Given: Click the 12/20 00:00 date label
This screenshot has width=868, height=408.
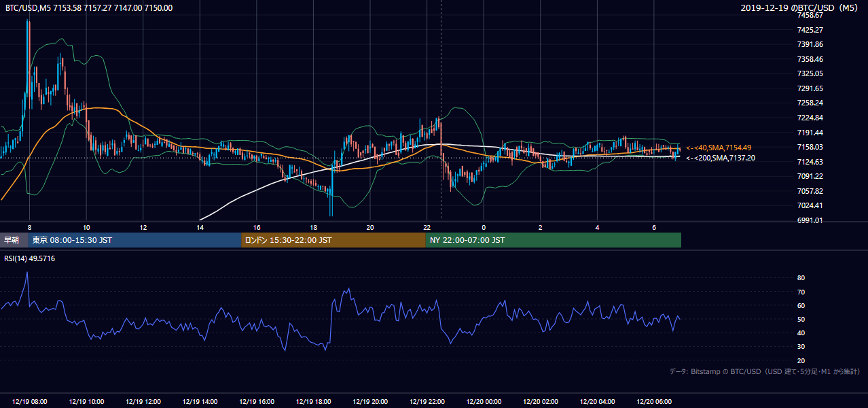Looking at the screenshot, I should coord(484,402).
